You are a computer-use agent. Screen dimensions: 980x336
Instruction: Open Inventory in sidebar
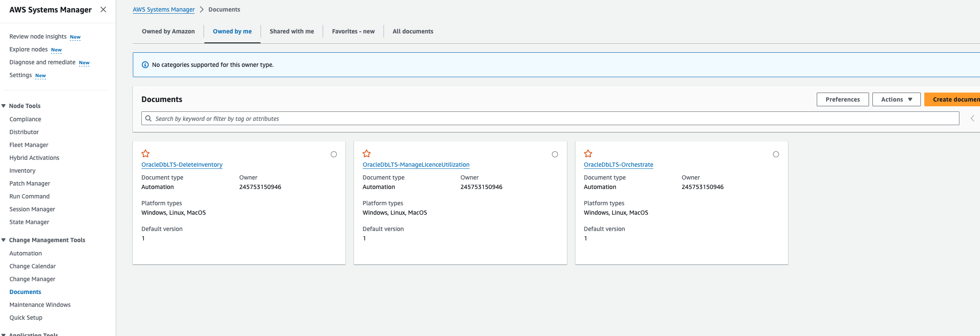click(22, 171)
